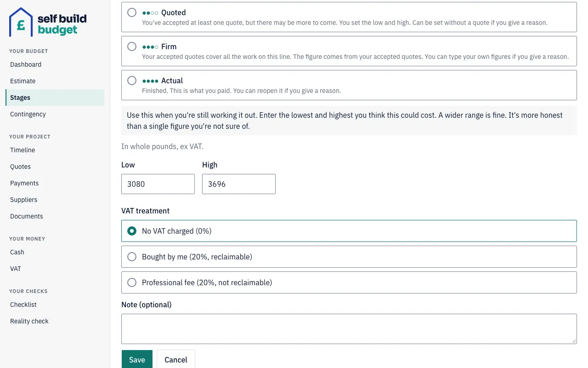Click the Self Build Budget house logo
This screenshot has width=588, height=368.
coord(48,23)
